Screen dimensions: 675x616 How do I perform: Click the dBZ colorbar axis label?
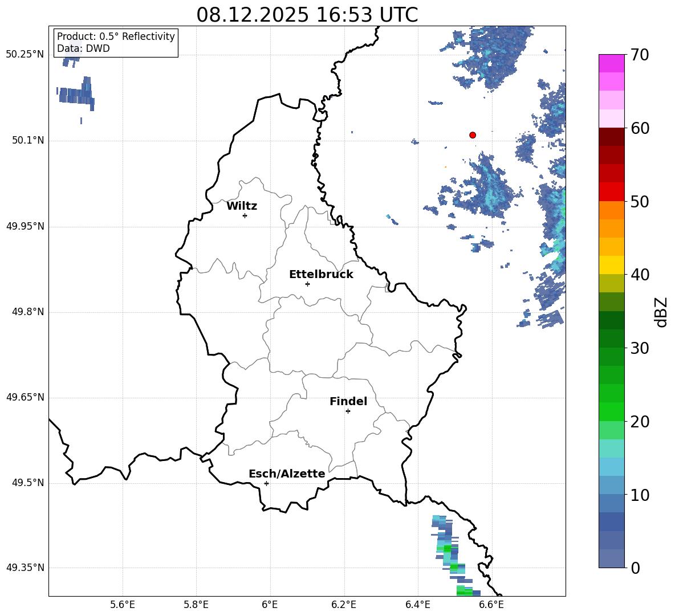pos(661,312)
